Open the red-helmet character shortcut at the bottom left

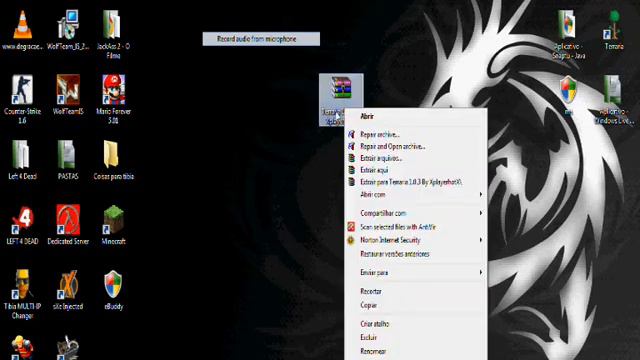22,347
